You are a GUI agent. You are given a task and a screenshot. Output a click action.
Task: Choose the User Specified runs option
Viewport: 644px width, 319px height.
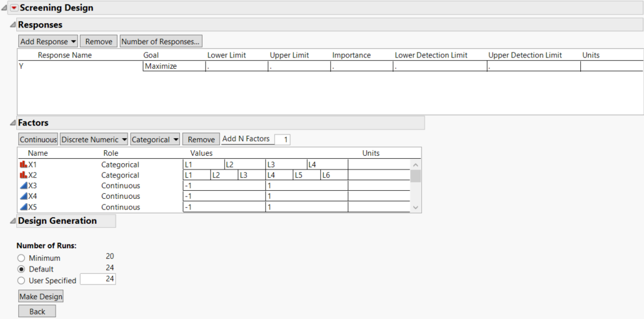[x=21, y=281]
